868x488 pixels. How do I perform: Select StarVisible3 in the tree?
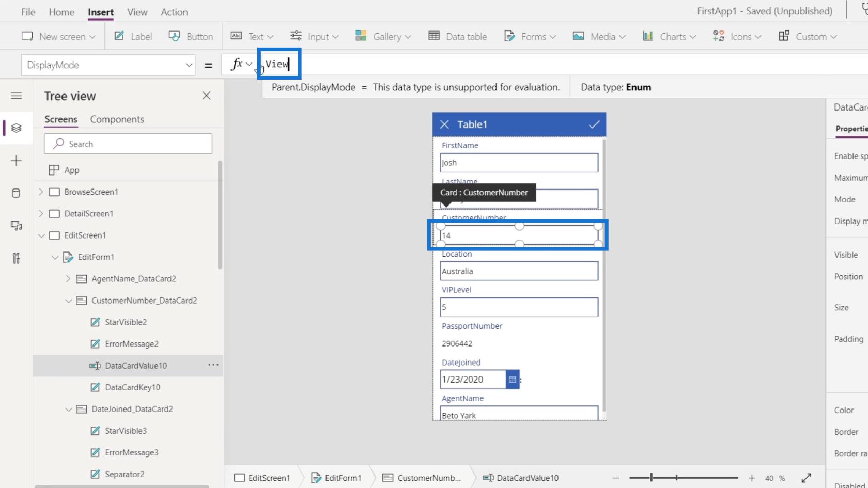point(126,431)
